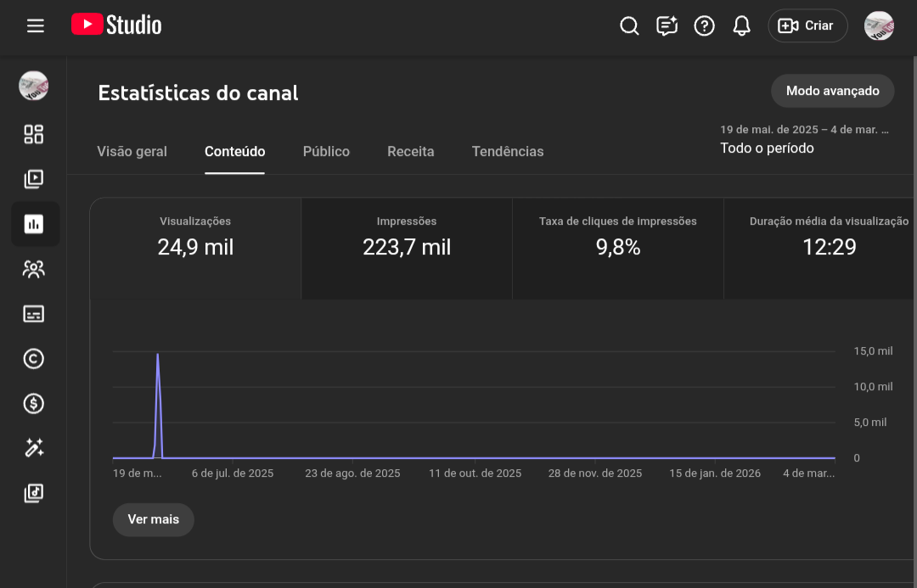This screenshot has height=588, width=917.
Task: Click the 28 de nov. de 2025 axis label
Action: pos(594,473)
